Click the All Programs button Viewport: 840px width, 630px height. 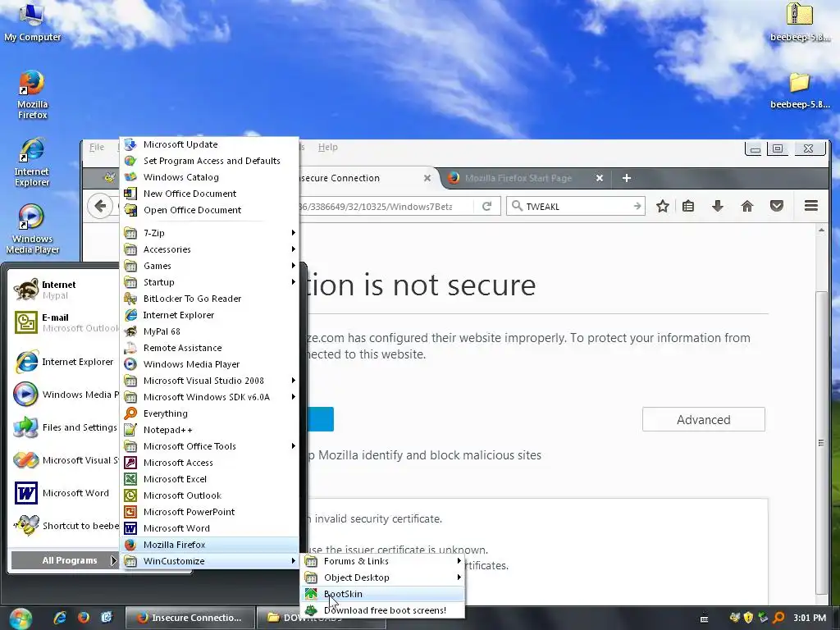(64, 560)
